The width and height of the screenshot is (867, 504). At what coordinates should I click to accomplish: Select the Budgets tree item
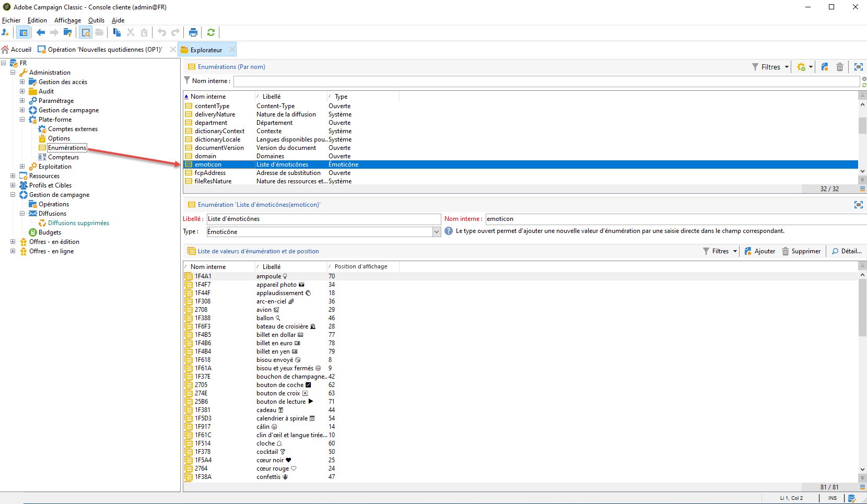pyautogui.click(x=50, y=232)
